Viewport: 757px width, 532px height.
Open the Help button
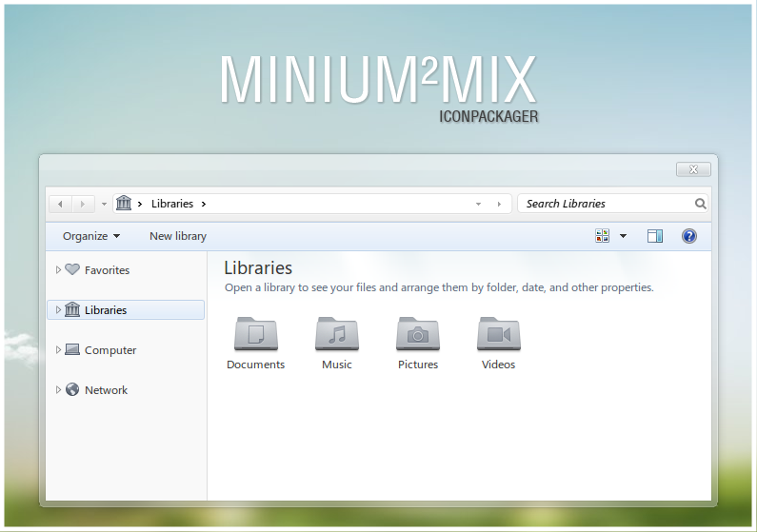689,236
